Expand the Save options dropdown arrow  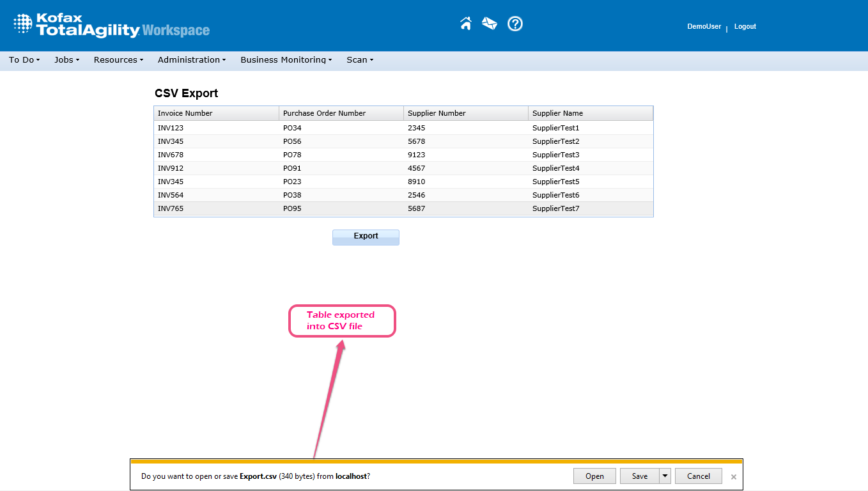click(665, 476)
